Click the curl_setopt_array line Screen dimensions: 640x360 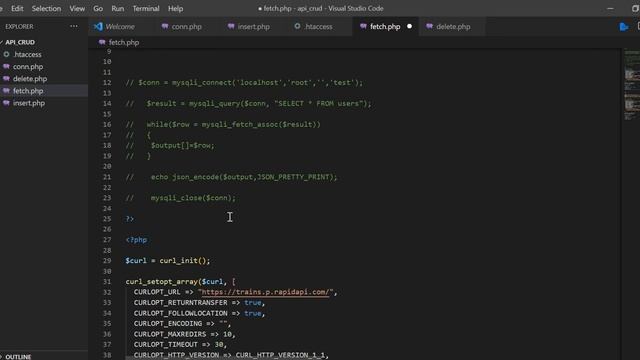pyautogui.click(x=180, y=282)
